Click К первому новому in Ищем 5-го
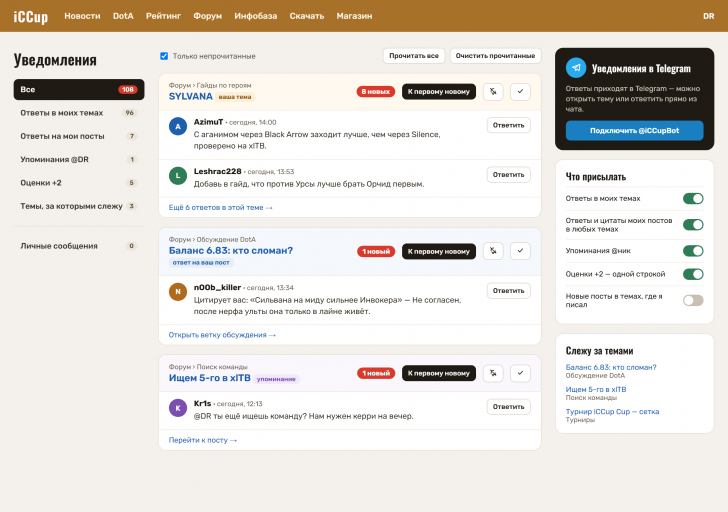The width and height of the screenshot is (728, 512). [x=439, y=373]
